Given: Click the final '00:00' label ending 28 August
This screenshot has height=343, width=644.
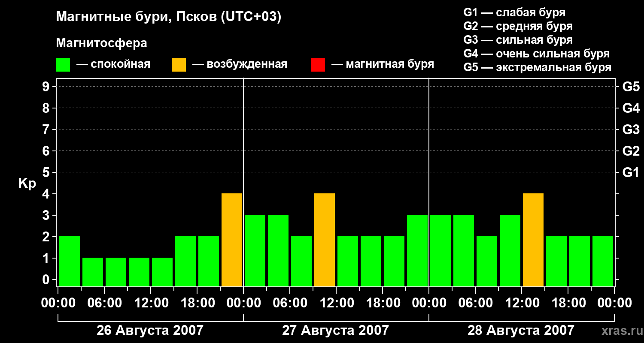Looking at the screenshot, I should click(x=614, y=303).
